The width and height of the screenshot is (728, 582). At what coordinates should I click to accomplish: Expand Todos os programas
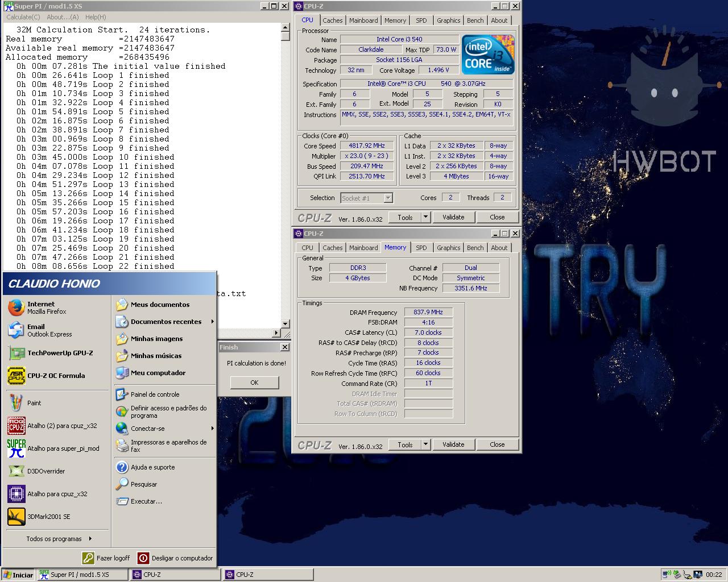coord(59,539)
